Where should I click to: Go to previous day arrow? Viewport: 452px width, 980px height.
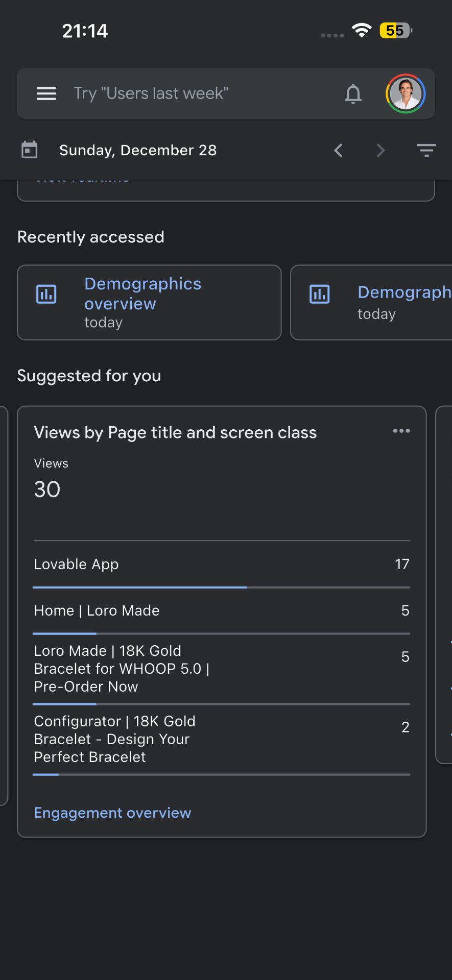coord(338,151)
